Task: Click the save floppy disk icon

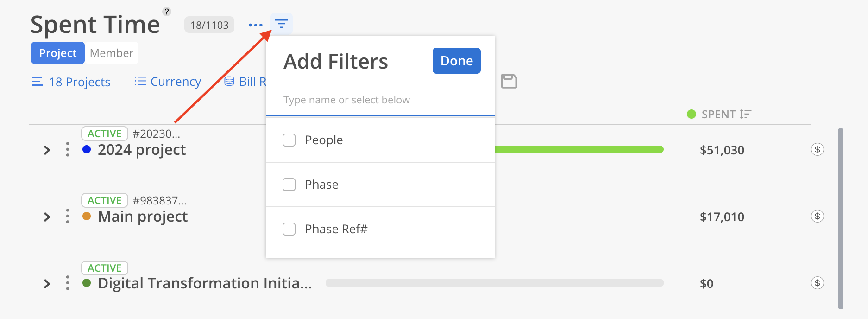Action: [509, 81]
